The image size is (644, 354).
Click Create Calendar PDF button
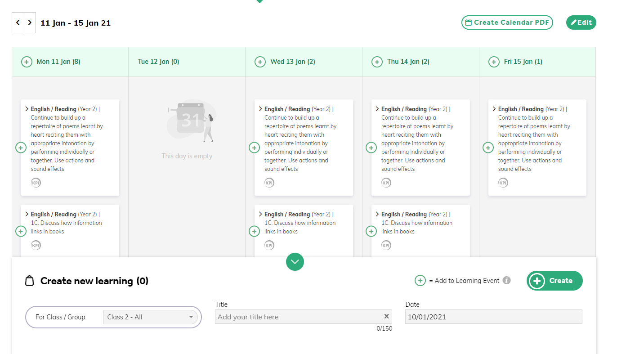(507, 22)
